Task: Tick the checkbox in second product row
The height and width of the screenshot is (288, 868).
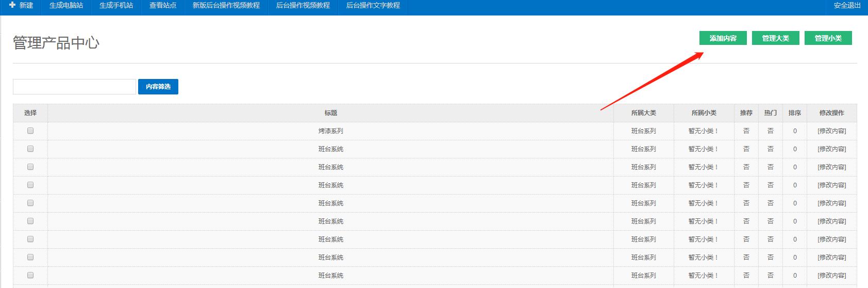Action: [30, 149]
